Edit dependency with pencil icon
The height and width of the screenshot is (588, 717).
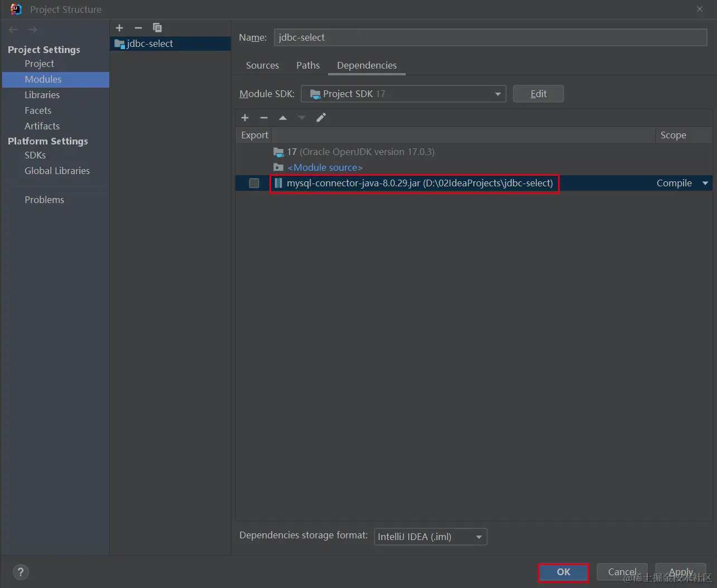[321, 118]
